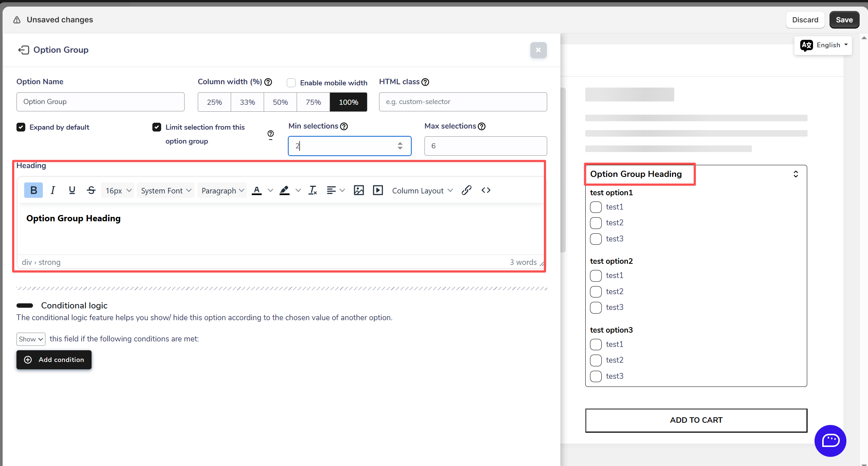Image resolution: width=868 pixels, height=466 pixels.
Task: Insert an image into heading
Action: point(359,191)
